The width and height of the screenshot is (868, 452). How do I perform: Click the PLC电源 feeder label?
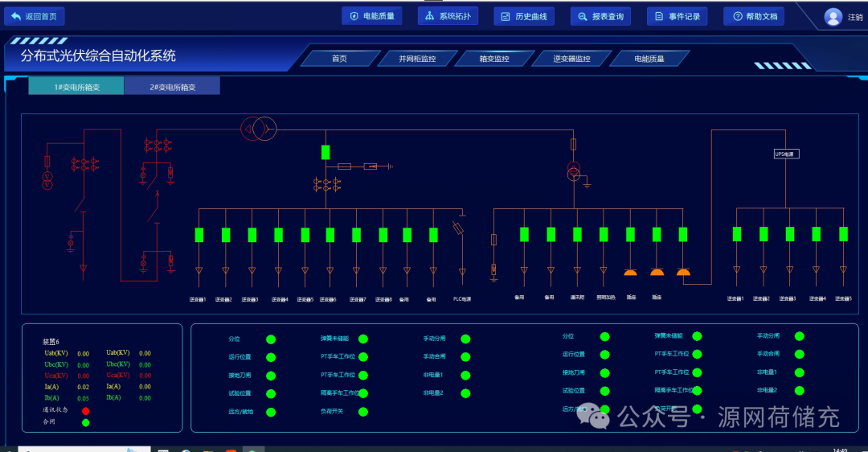(462, 299)
